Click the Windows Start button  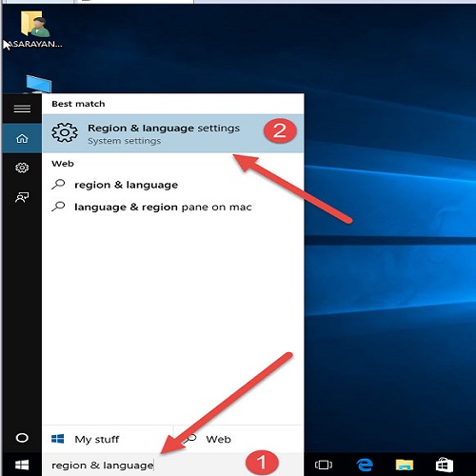coord(22,465)
